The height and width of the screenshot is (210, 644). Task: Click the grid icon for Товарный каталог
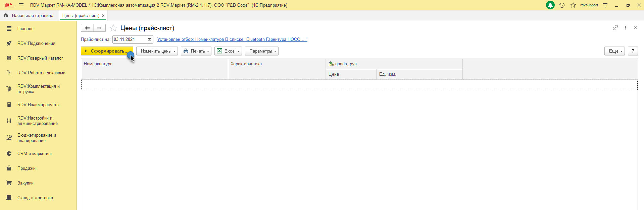pos(9,58)
